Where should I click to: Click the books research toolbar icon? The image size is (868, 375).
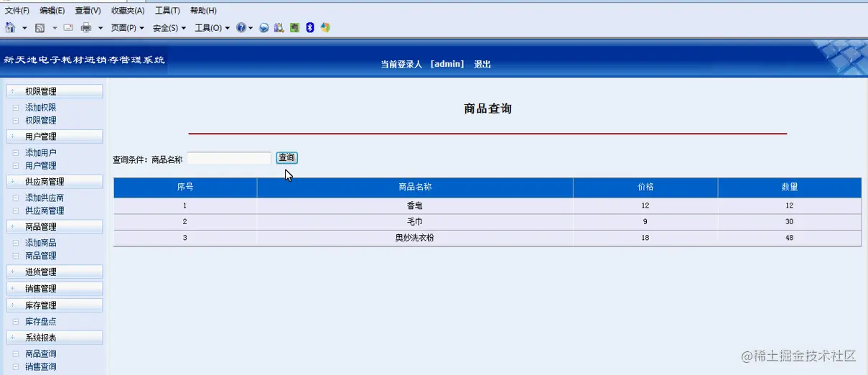pos(279,28)
